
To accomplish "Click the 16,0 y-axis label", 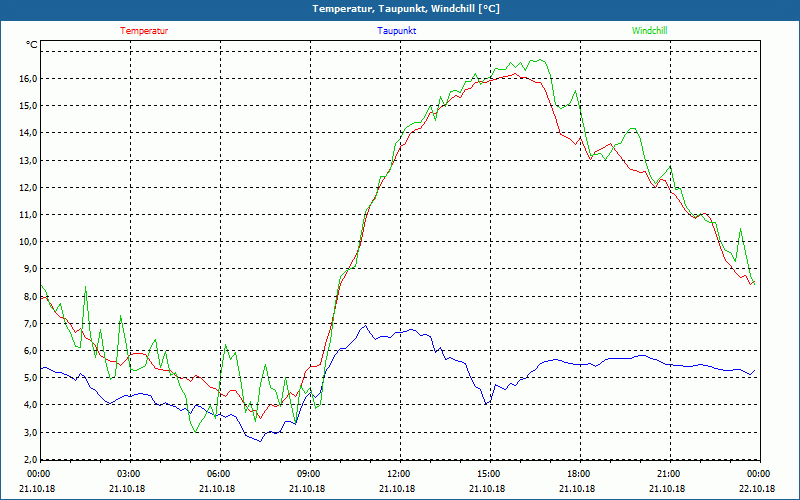I will (29, 79).
